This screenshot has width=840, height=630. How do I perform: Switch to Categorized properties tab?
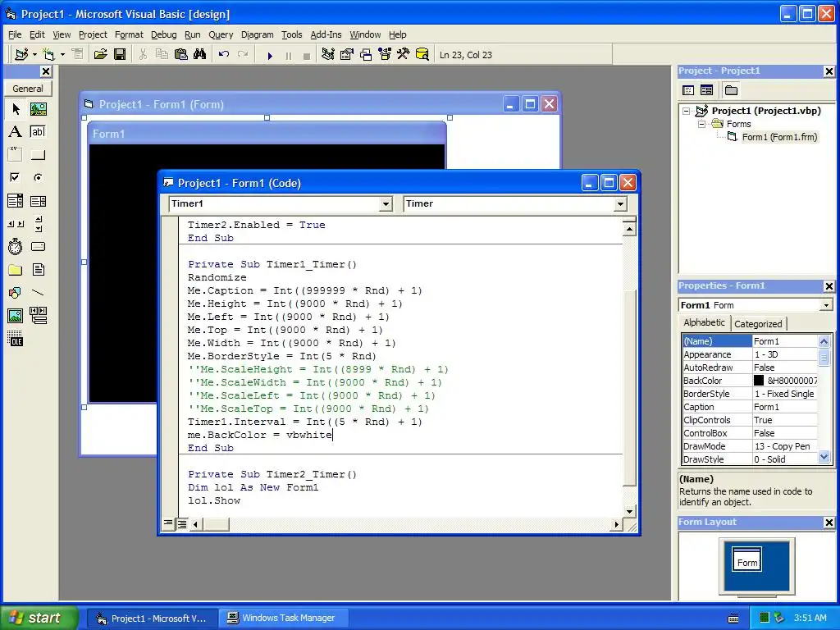point(758,323)
